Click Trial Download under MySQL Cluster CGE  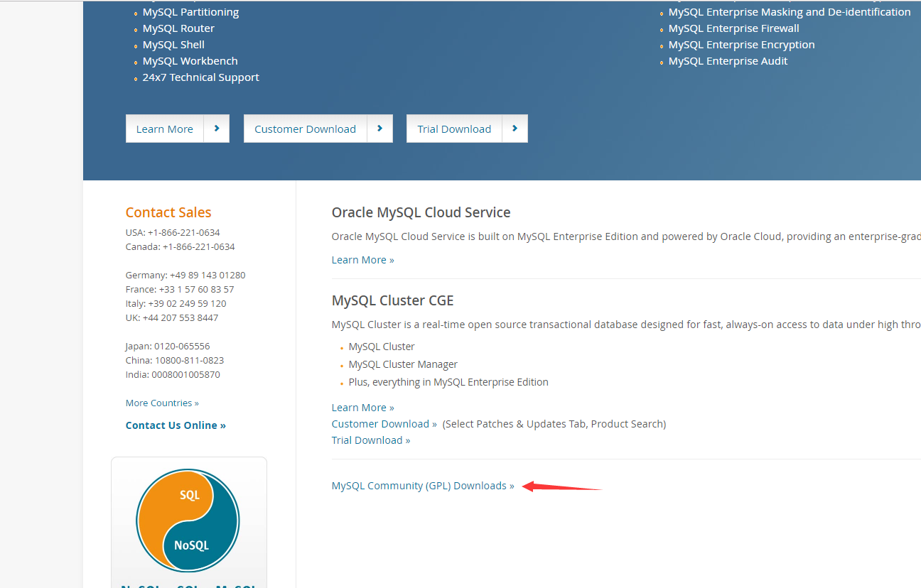click(367, 440)
